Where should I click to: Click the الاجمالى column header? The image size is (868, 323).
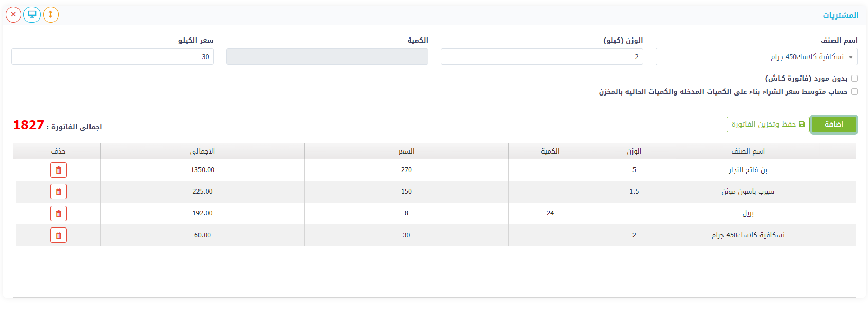pos(203,151)
